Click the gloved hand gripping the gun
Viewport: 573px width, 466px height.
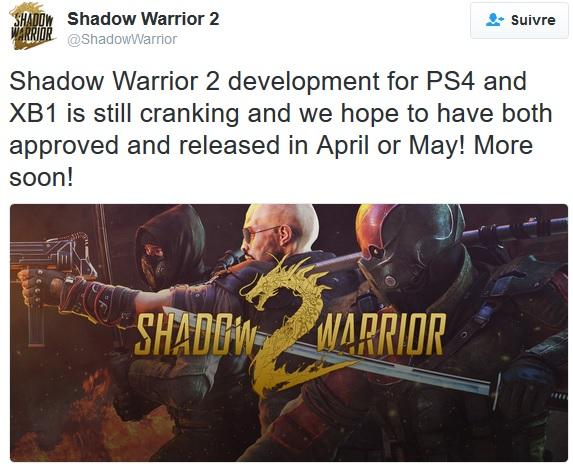pyautogui.click(x=38, y=287)
